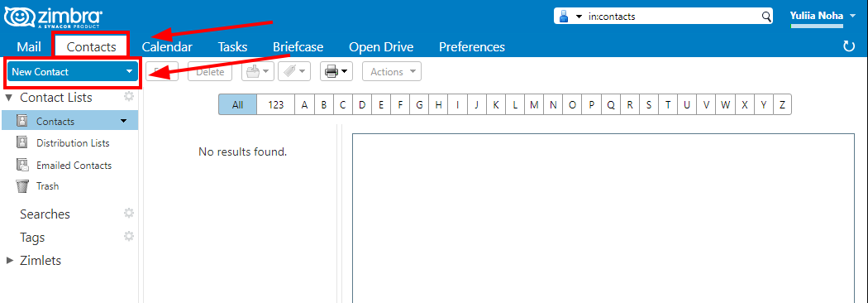Filter contacts by letter R
The height and width of the screenshot is (303, 868).
point(630,104)
